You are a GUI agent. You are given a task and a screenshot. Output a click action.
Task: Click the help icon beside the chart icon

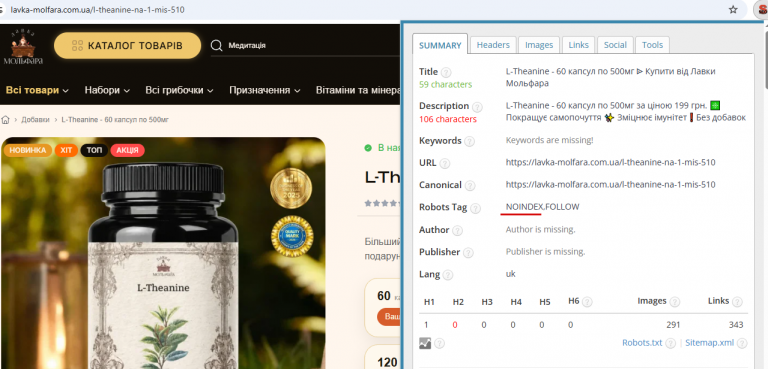point(439,344)
